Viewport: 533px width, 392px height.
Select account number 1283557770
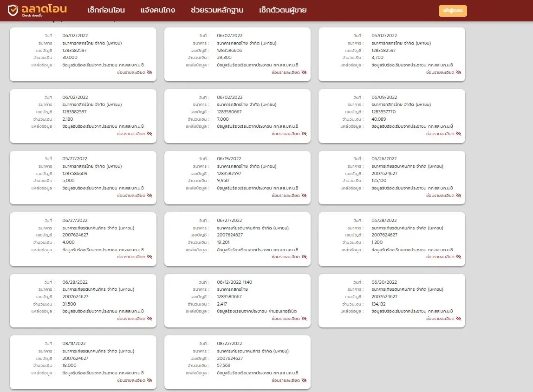click(x=383, y=112)
